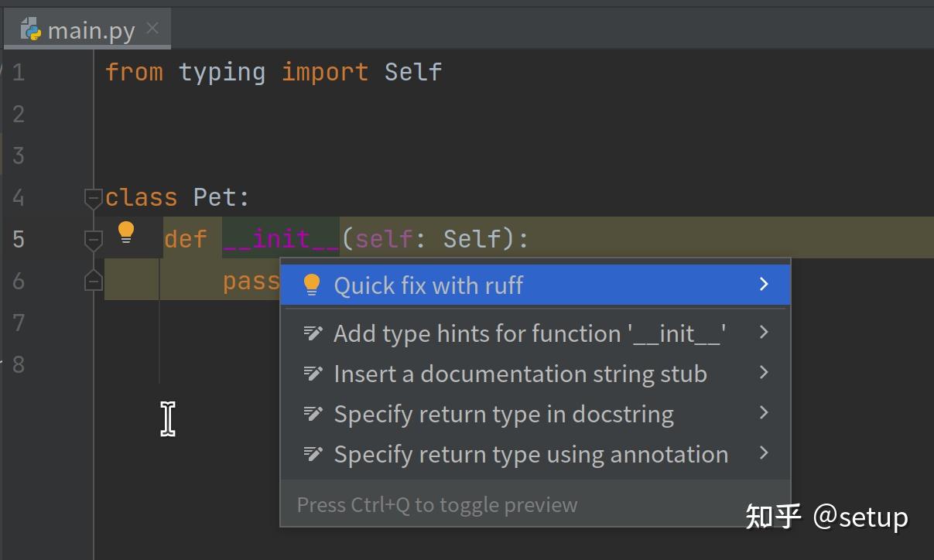Choose 'Specify return type in docstring'

point(503,413)
